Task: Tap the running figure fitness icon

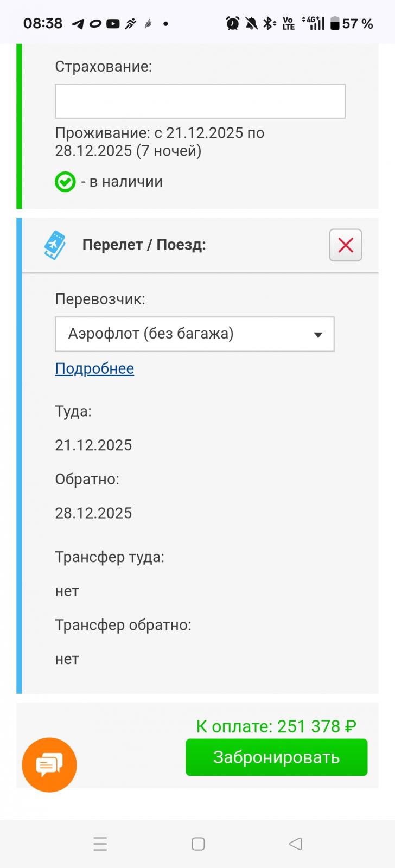Action: (130, 24)
